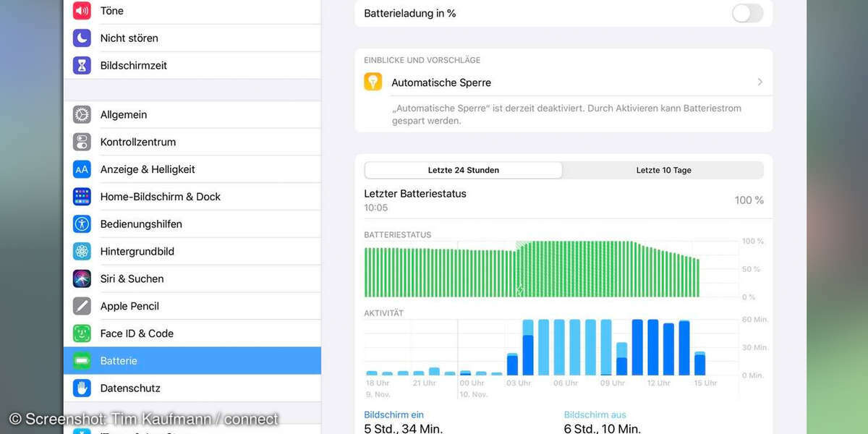The width and height of the screenshot is (868, 434).
Task: Open Face ID & Code settings
Action: pos(192,333)
